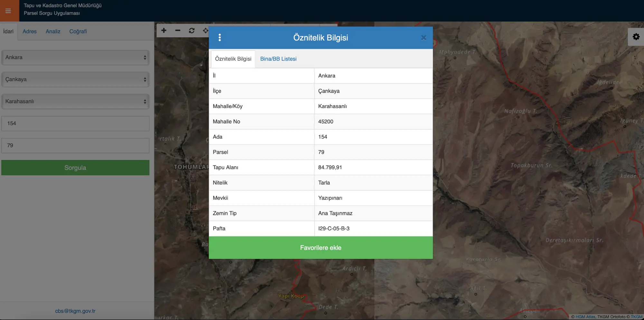
Task: Zoom out with the minus map icon
Action: tap(178, 31)
